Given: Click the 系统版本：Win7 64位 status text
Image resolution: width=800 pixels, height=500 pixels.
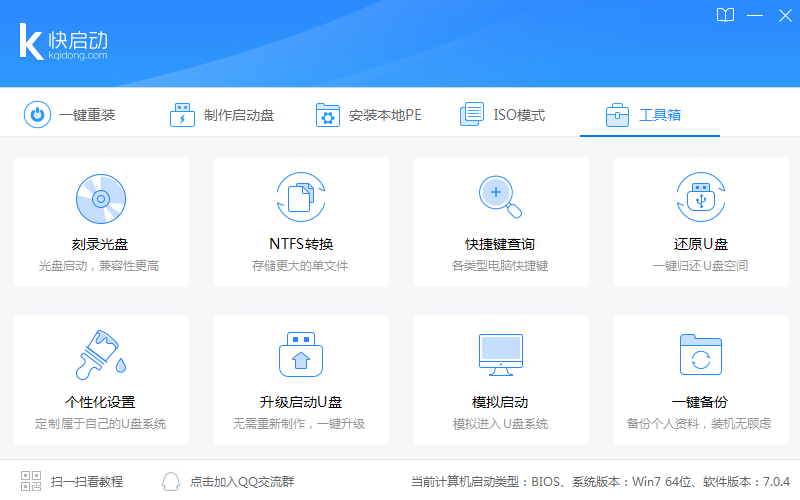Looking at the screenshot, I should (632, 482).
